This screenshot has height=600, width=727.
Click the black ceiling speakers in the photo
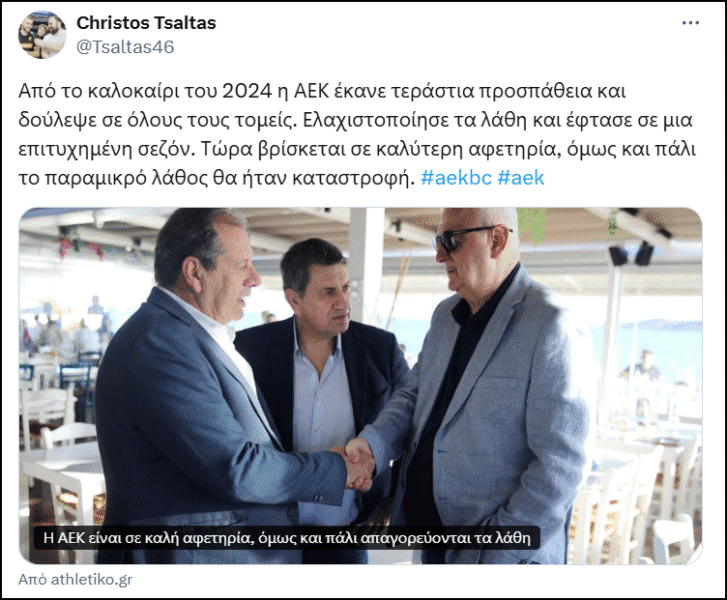[x=631, y=254]
